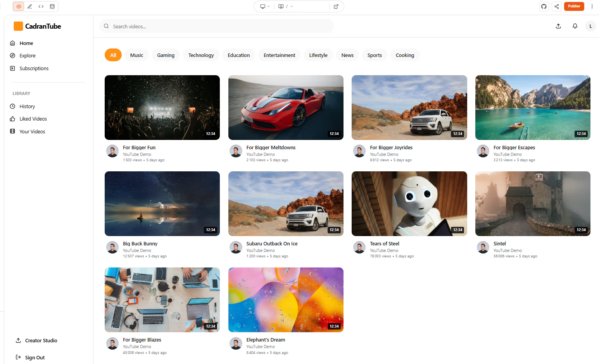Open the For Bigger Joyrides thumbnail

[409, 107]
